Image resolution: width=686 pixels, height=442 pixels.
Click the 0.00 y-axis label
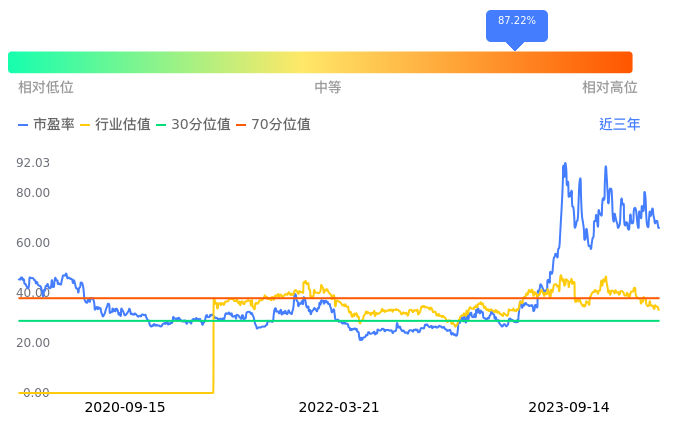[x=36, y=393]
